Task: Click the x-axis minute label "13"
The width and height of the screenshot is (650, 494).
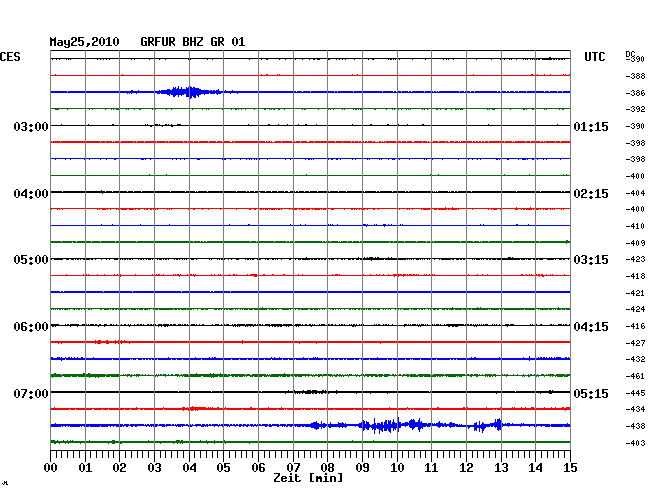Action: point(501,468)
